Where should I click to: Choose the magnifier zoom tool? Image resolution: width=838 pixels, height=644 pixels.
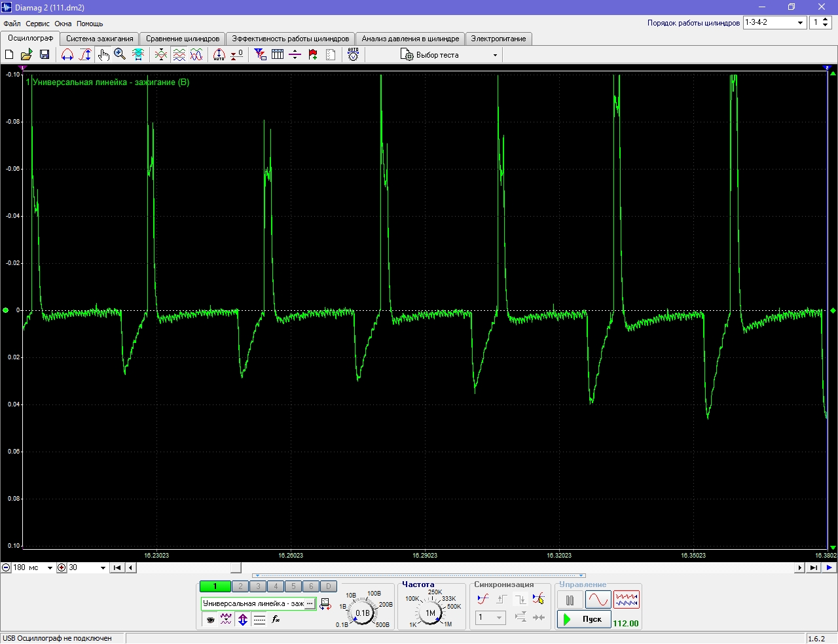[x=120, y=54]
